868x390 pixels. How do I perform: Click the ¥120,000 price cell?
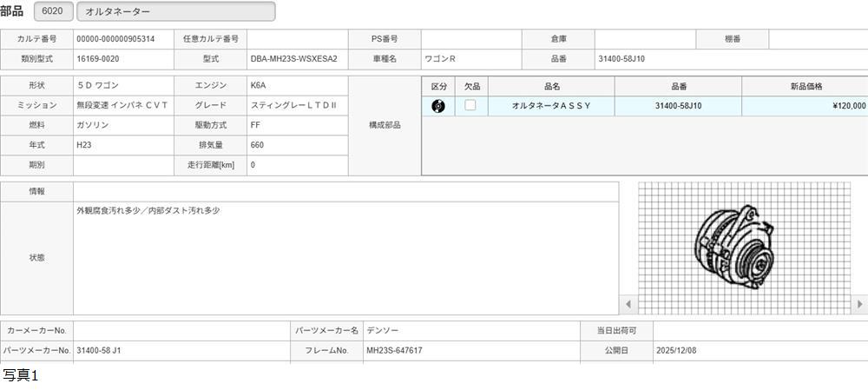click(805, 106)
